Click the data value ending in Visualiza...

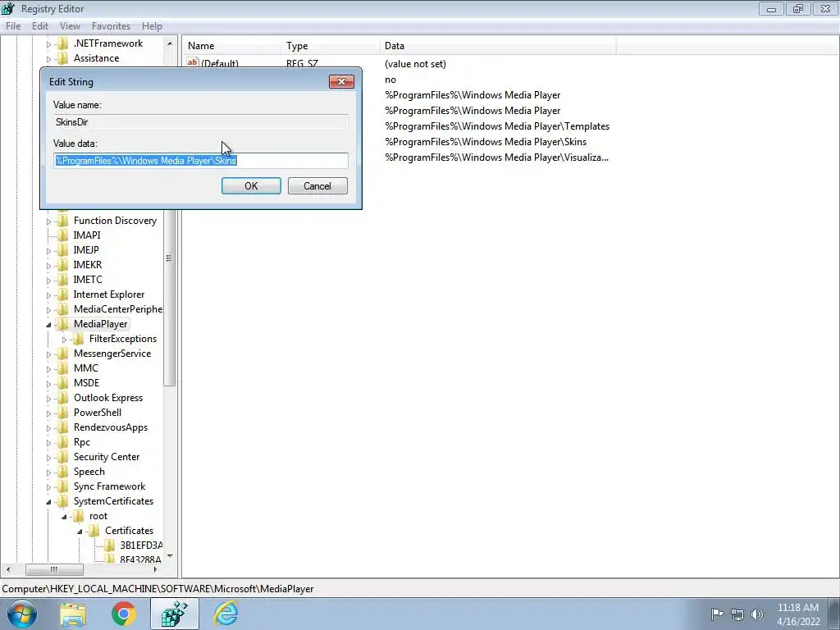[x=496, y=157]
